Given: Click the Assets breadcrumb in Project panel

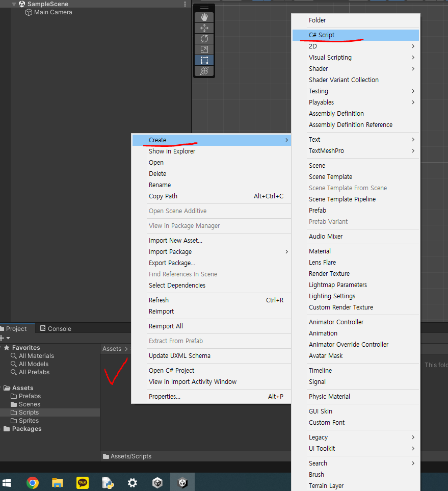Looking at the screenshot, I should point(112,349).
